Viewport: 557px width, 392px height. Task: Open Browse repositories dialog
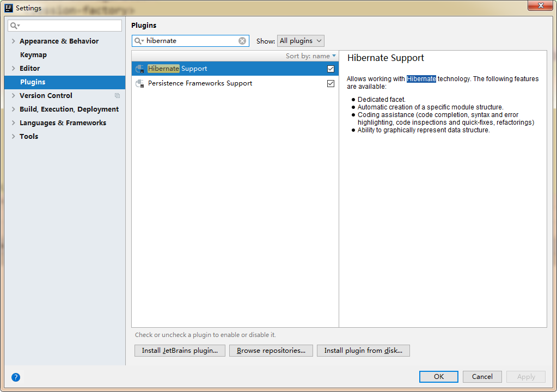pos(271,351)
